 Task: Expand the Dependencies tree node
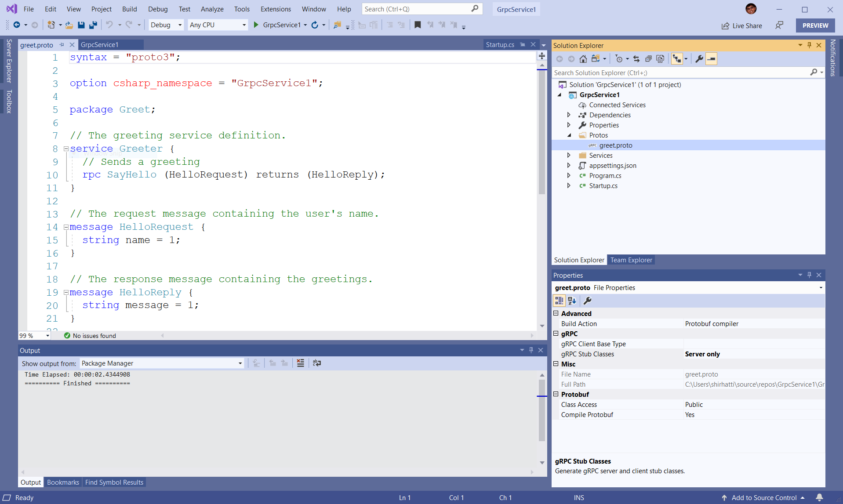pyautogui.click(x=569, y=115)
